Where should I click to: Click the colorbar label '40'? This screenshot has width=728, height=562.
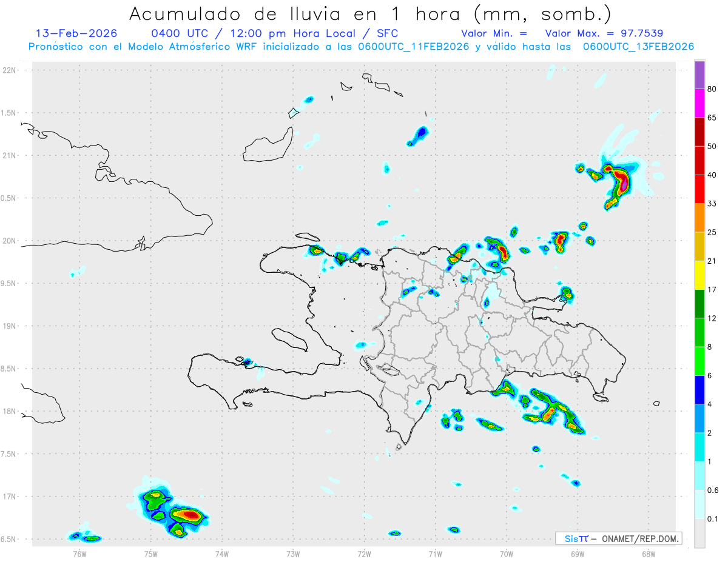712,175
